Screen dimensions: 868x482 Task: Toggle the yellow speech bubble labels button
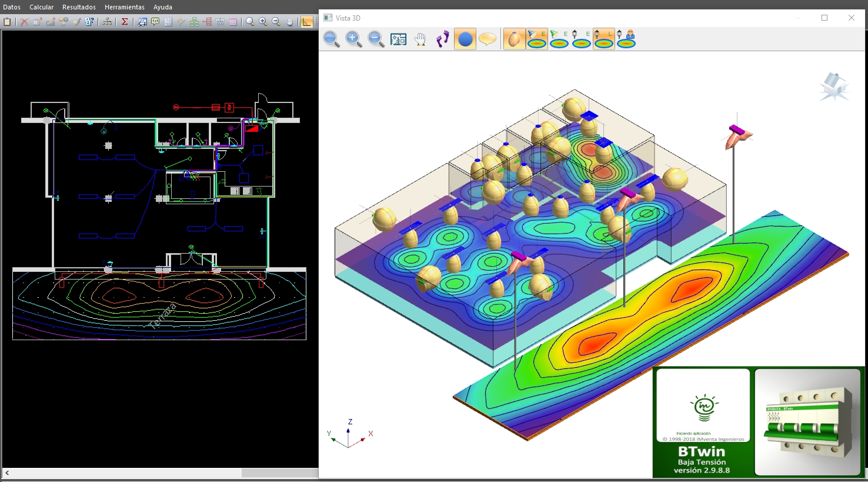coord(488,39)
